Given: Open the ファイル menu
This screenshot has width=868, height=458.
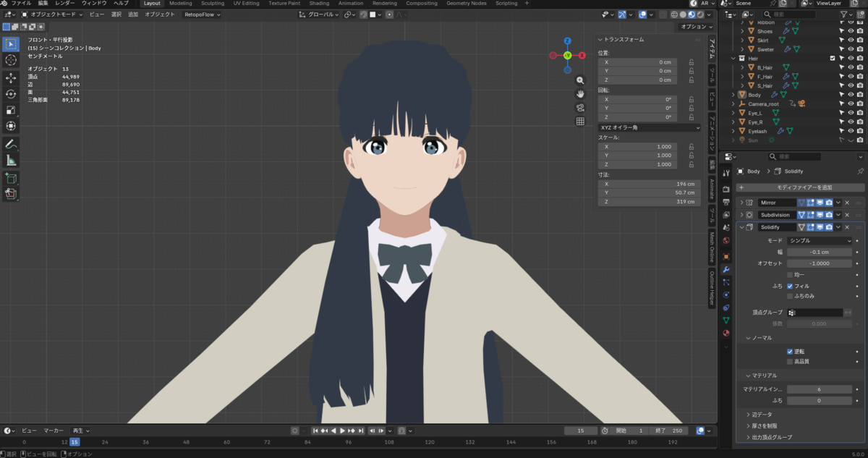Looking at the screenshot, I should click(x=21, y=4).
